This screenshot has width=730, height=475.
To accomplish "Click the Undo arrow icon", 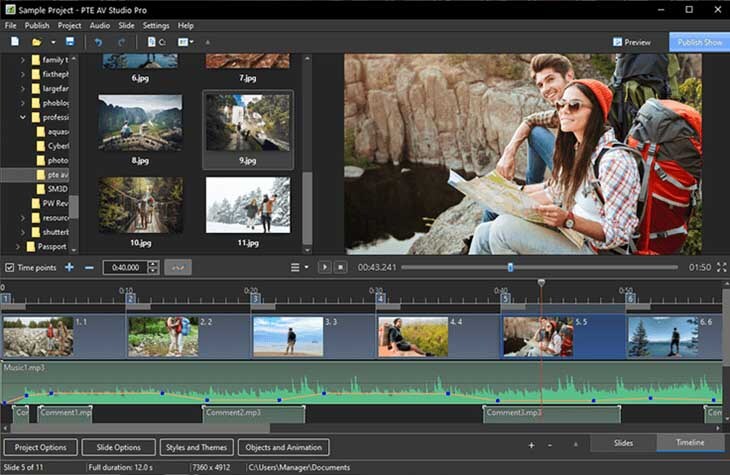I will click(98, 42).
